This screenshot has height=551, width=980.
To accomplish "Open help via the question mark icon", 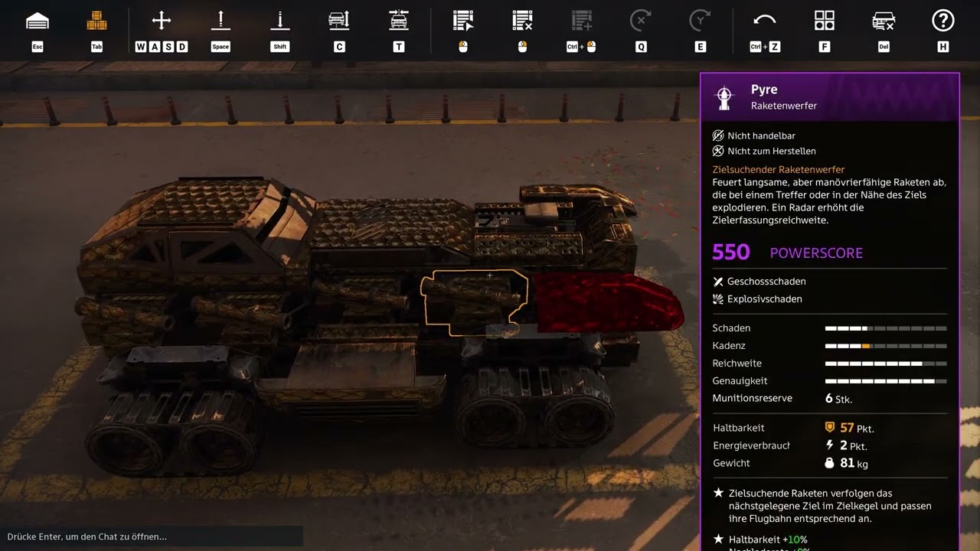I will 943,21.
